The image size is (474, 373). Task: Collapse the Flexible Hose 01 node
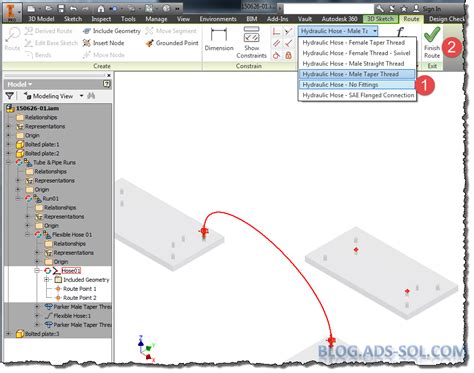(28, 234)
